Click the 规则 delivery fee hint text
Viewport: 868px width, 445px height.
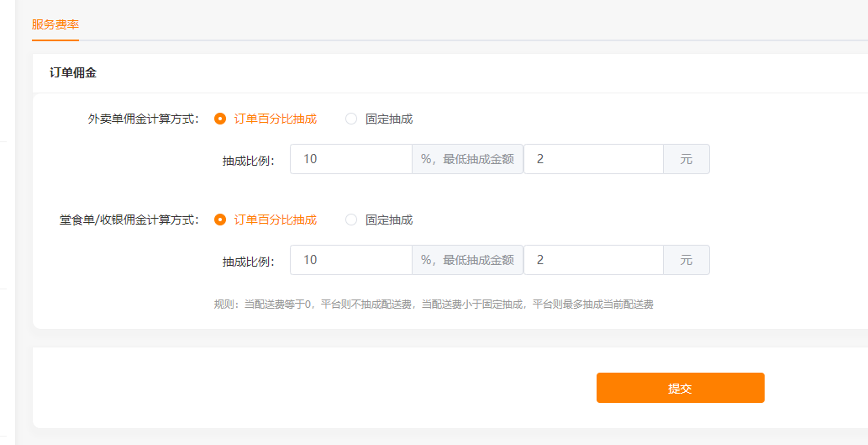434,305
